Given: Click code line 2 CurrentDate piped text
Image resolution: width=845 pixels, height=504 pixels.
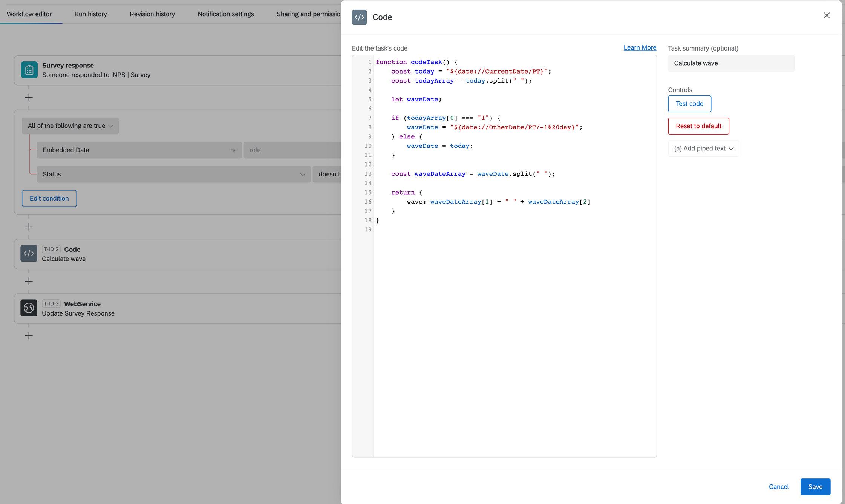Looking at the screenshot, I should (x=497, y=71).
